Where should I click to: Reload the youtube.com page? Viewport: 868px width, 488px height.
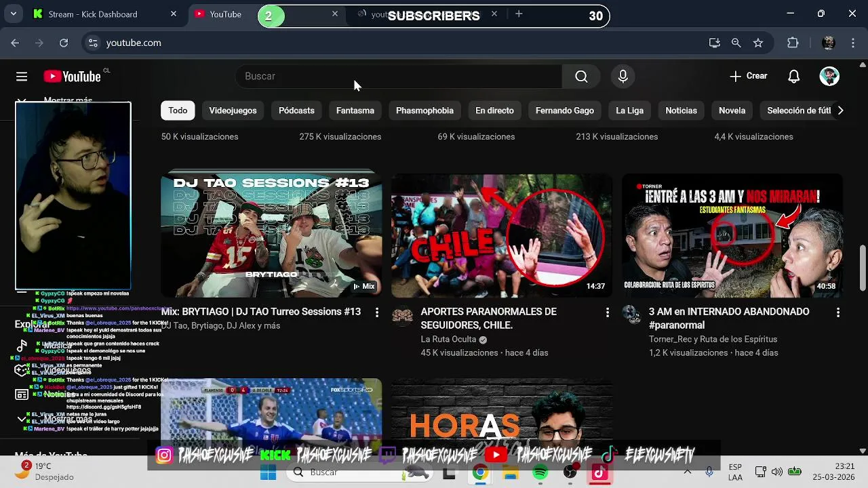(64, 43)
